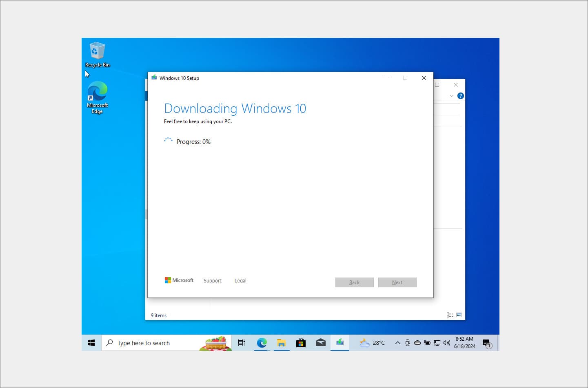588x388 pixels.
Task: Open Microsoft Store from the taskbar
Action: click(x=301, y=343)
